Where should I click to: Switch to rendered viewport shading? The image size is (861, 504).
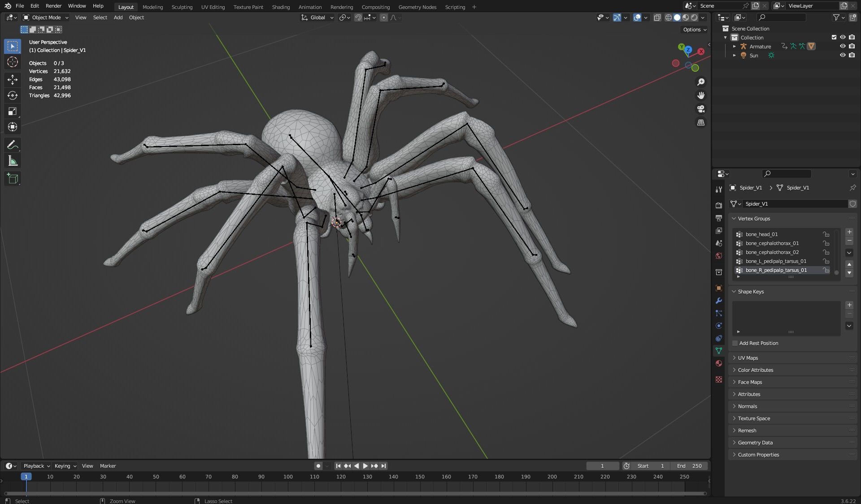point(694,17)
